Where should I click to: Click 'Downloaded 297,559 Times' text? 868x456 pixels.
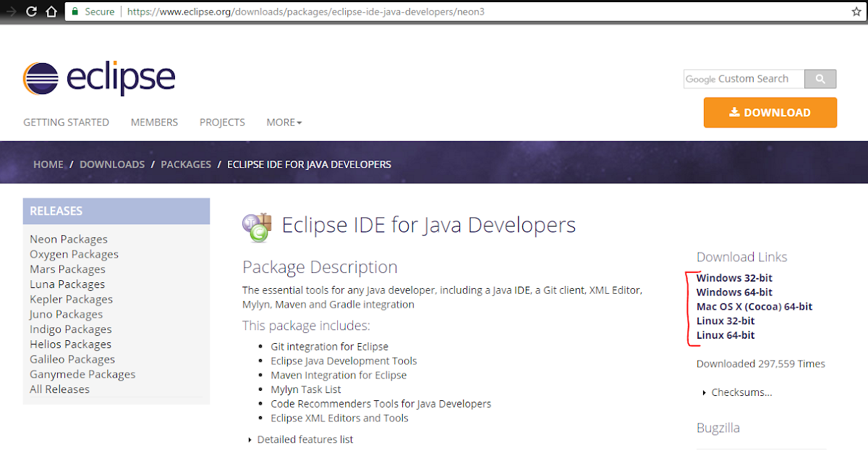coord(761,364)
